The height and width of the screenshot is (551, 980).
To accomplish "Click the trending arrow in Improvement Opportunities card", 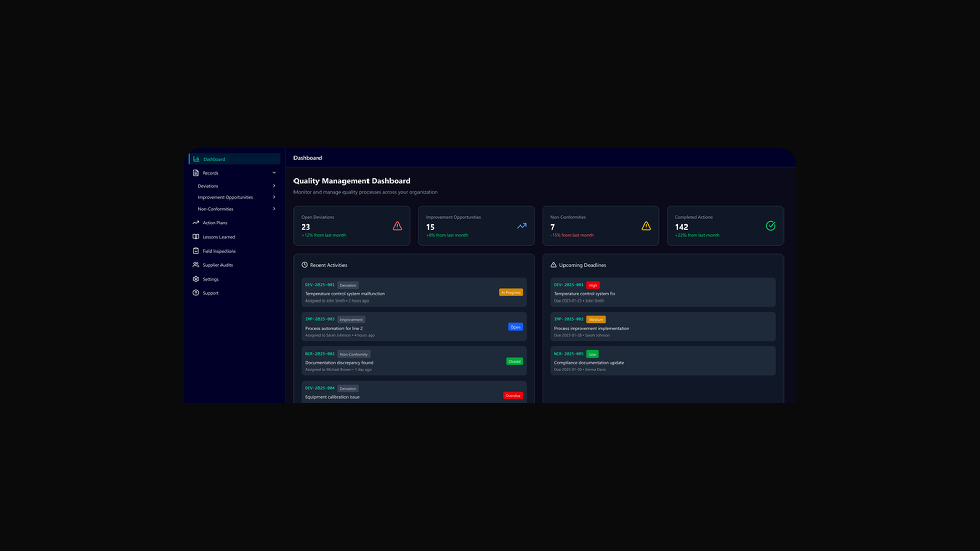I will click(x=522, y=226).
